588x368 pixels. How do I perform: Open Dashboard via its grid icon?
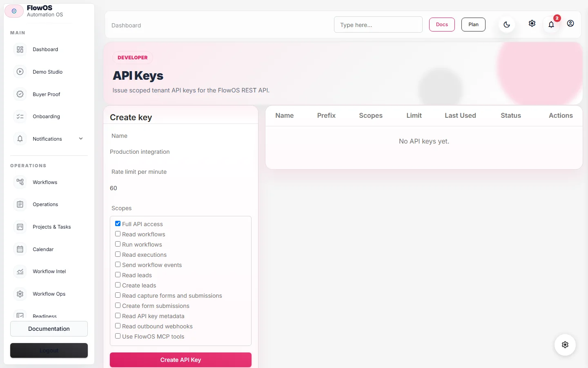pos(20,49)
